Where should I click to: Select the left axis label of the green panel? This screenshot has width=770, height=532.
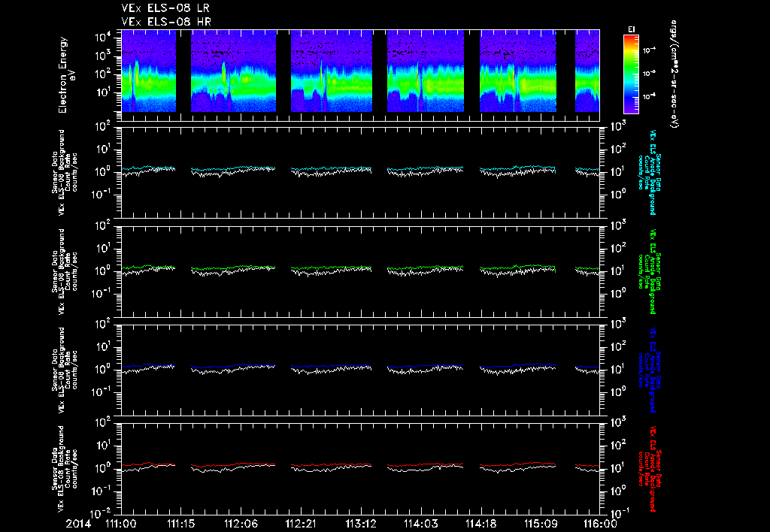(65, 271)
